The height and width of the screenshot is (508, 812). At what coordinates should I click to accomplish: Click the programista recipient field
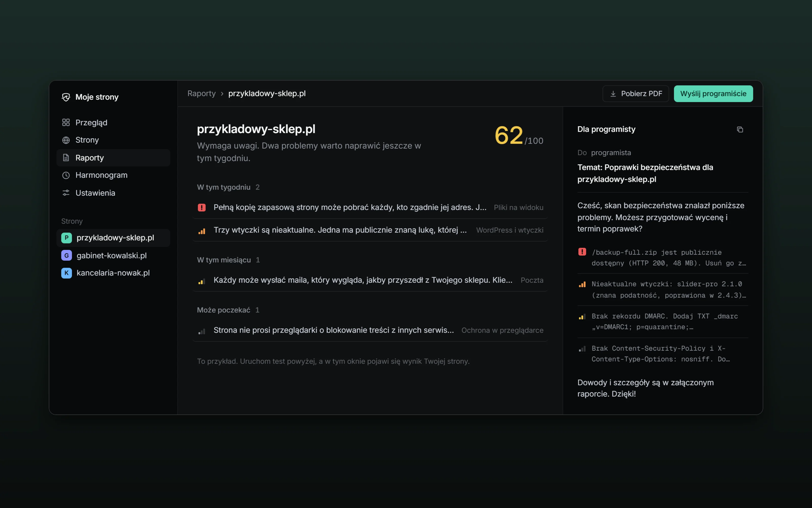point(611,153)
